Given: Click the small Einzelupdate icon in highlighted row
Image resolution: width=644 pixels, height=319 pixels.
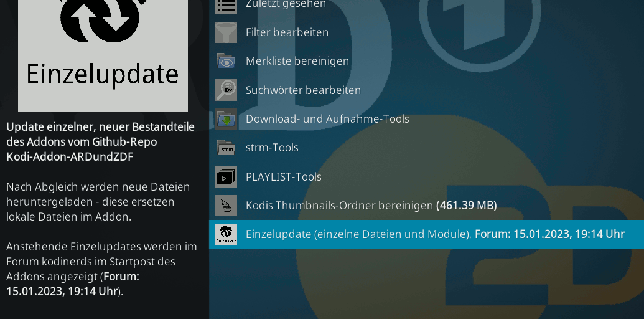Looking at the screenshot, I should pos(226,234).
